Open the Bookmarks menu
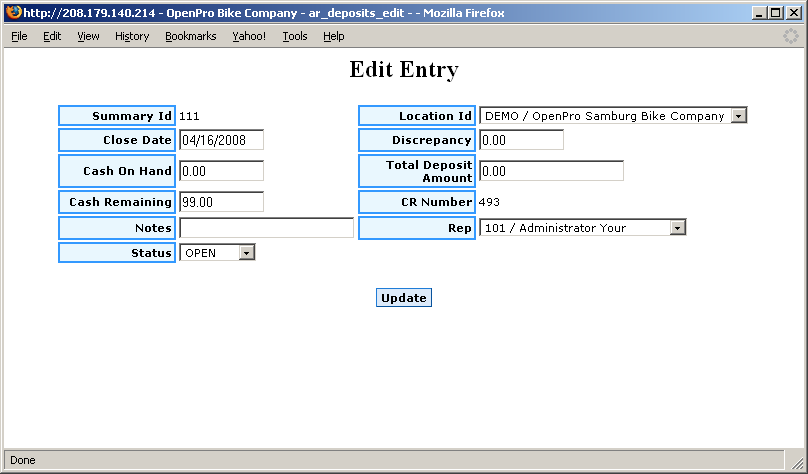This screenshot has width=808, height=474. pyautogui.click(x=190, y=36)
